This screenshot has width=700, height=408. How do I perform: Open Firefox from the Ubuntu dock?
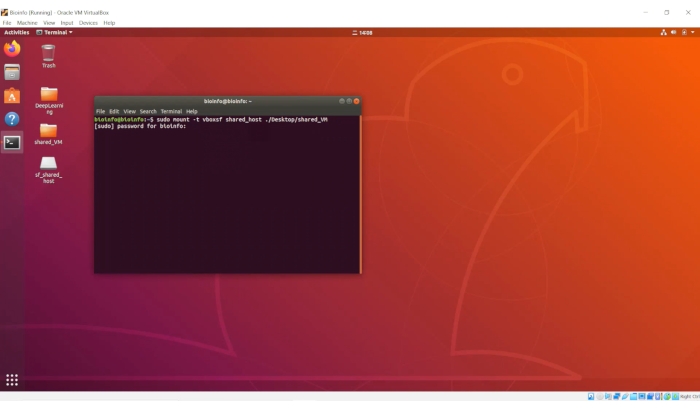pos(12,48)
